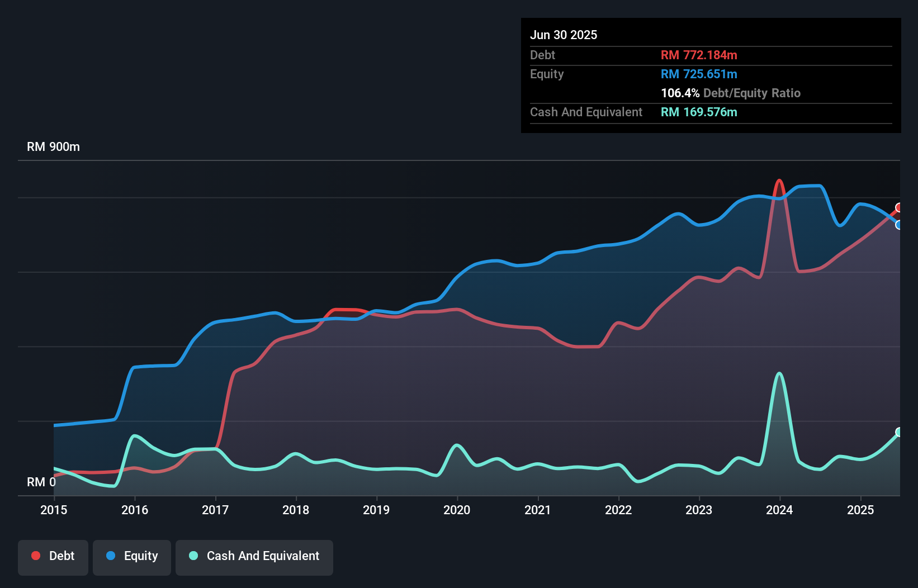Toggle the Equity series legend button
Screen dimensions: 918x588
pyautogui.click(x=132, y=556)
